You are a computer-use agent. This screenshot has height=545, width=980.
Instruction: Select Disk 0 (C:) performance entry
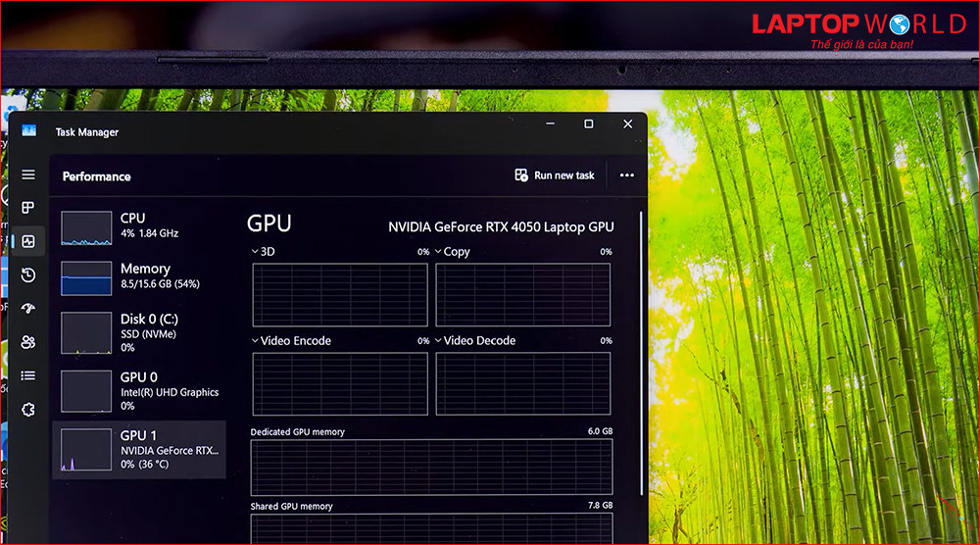click(x=138, y=332)
